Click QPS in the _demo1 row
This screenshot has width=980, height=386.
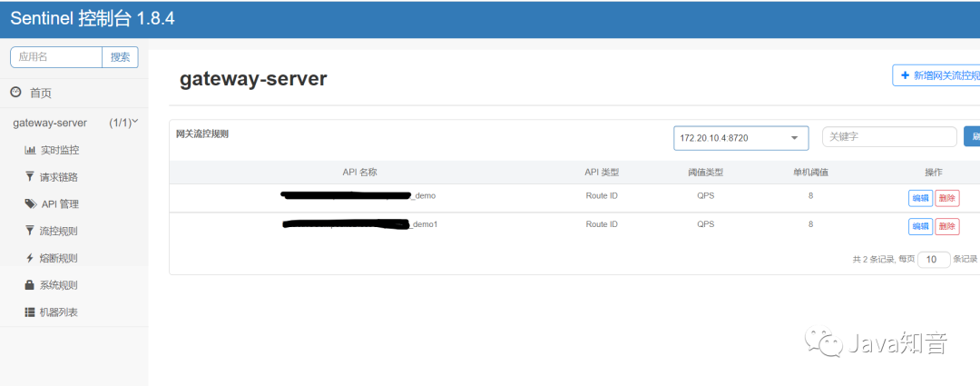(706, 224)
